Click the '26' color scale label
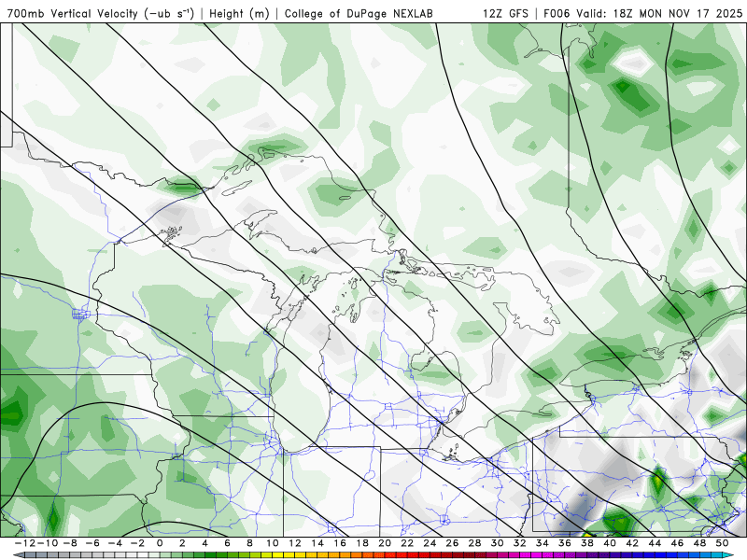The image size is (747, 560). [452, 543]
